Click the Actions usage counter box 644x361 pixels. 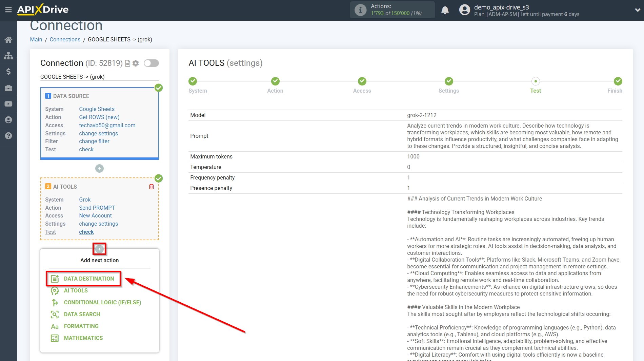[x=392, y=10]
